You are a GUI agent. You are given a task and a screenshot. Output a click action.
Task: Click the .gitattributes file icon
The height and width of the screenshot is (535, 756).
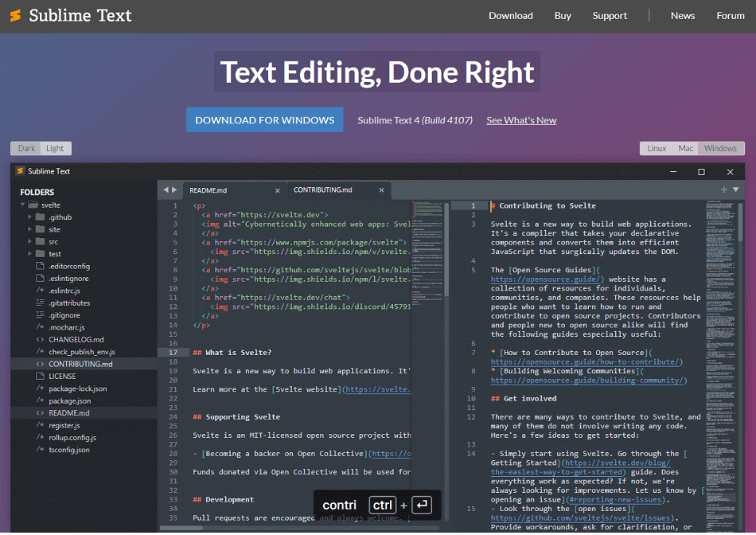point(40,303)
